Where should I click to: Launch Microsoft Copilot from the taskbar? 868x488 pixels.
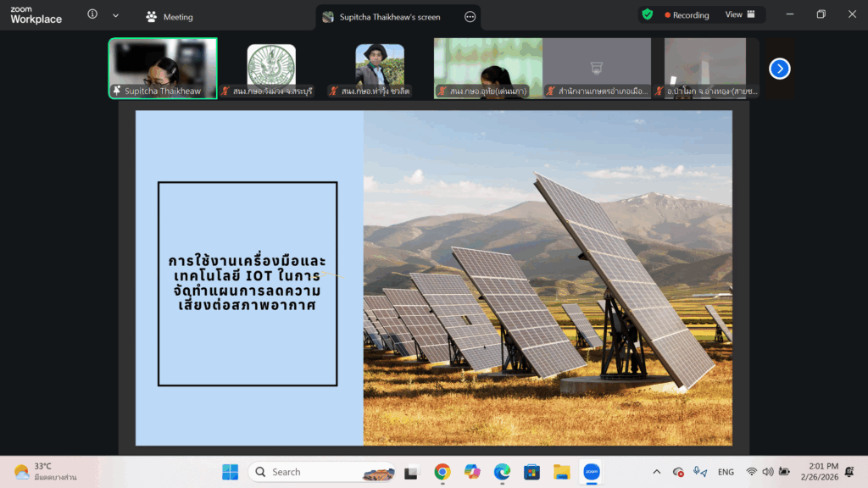click(x=472, y=472)
